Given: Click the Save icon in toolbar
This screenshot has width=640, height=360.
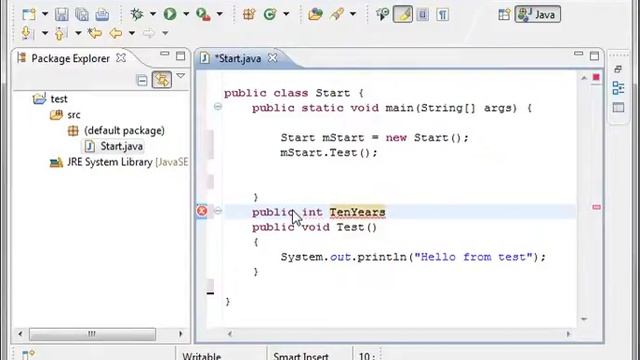Looking at the screenshot, I should coord(62,15).
